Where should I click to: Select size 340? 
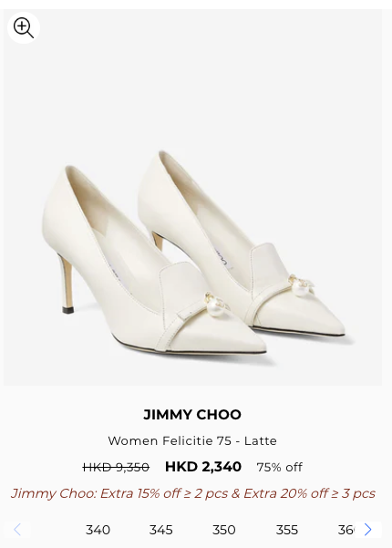[98, 530]
